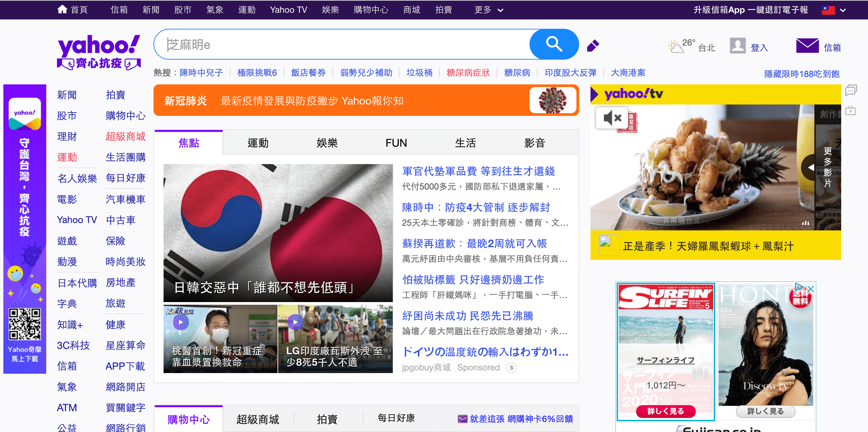
Task: Click the purple card icon before 網購神卡
Action: pyautogui.click(x=462, y=419)
